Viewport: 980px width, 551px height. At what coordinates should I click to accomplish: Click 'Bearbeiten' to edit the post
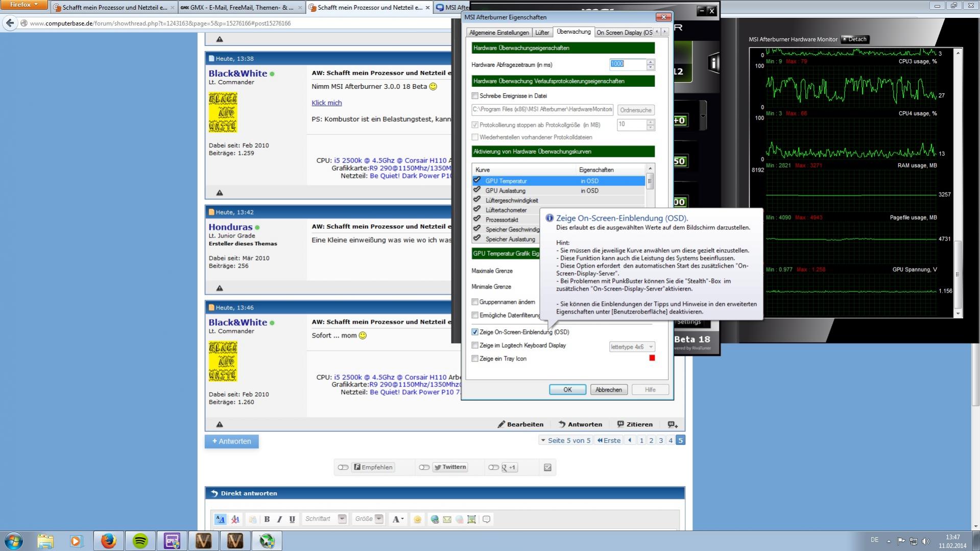click(x=520, y=424)
